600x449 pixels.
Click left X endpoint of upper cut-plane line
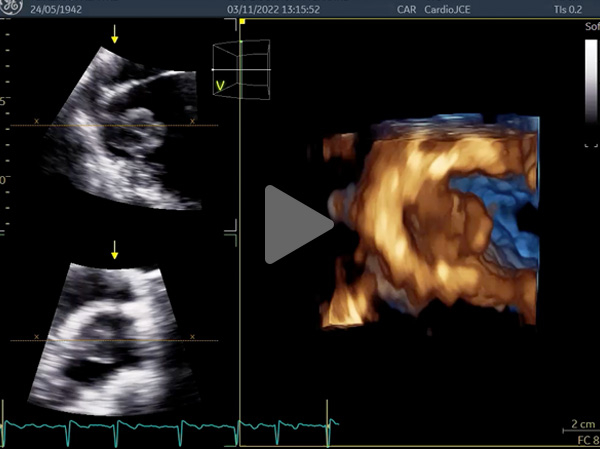[x=38, y=121]
